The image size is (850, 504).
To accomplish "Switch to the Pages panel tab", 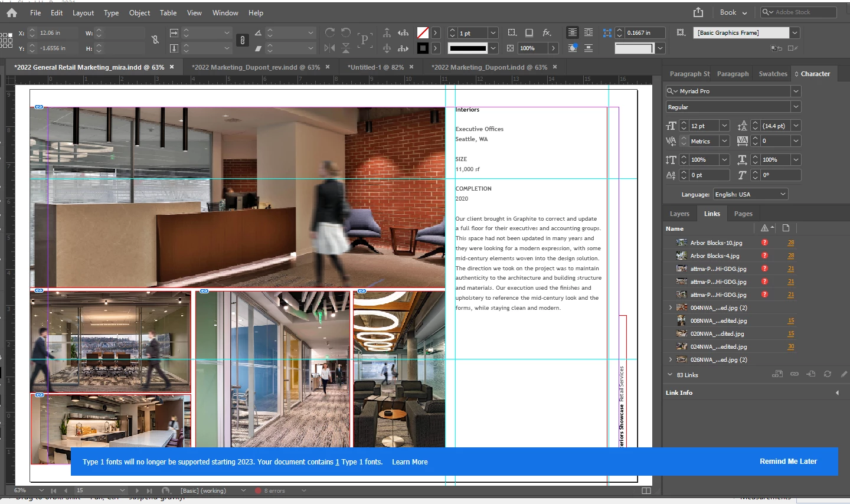I will (743, 214).
